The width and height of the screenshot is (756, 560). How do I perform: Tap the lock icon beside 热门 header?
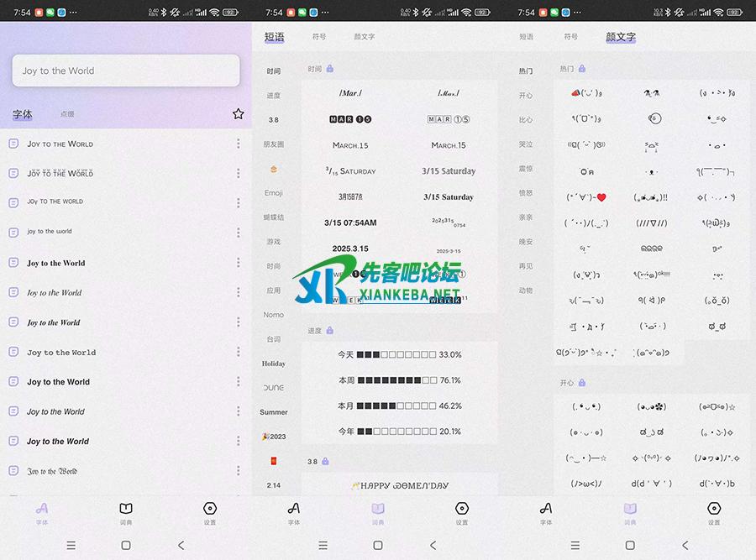coord(582,69)
